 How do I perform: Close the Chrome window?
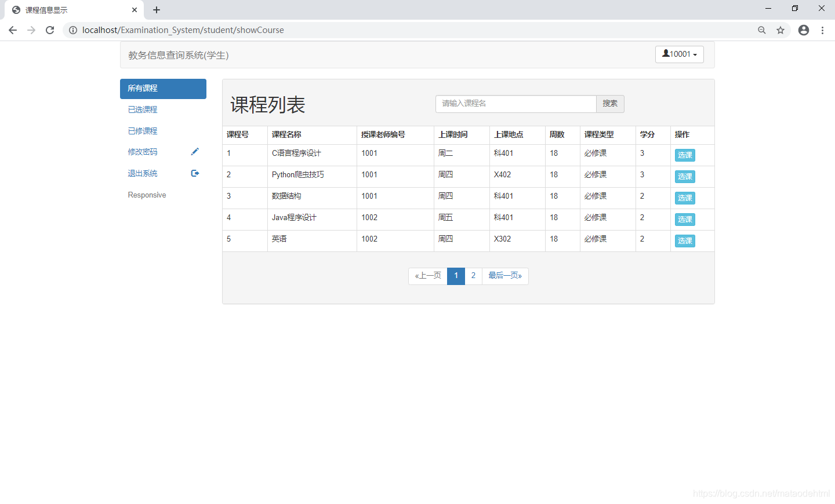822,9
